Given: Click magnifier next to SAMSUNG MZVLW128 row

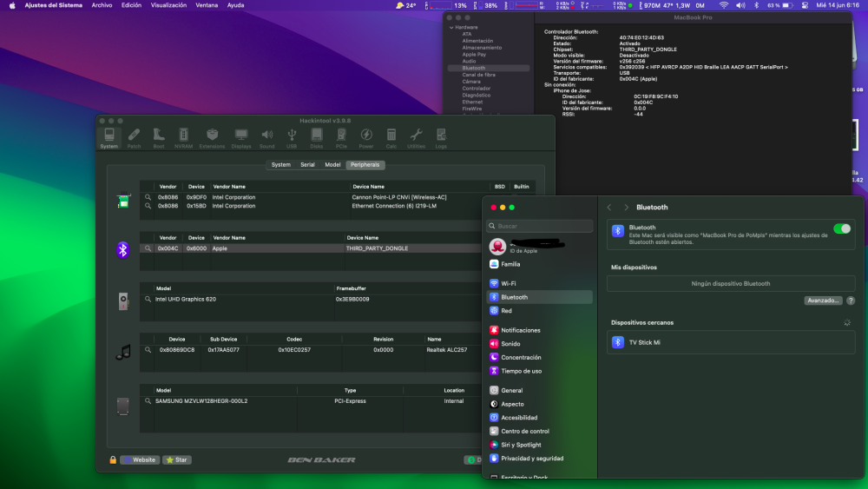Looking at the screenshot, I should [x=148, y=401].
